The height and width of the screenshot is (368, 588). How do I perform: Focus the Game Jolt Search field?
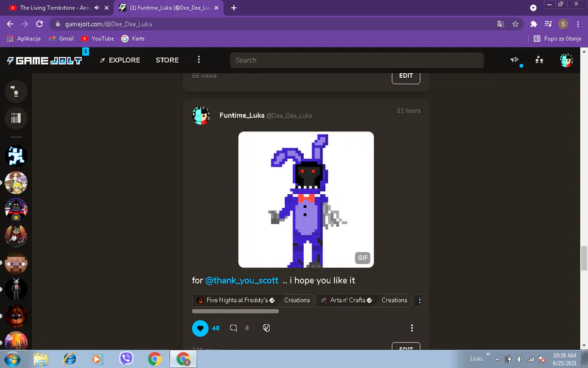[357, 60]
